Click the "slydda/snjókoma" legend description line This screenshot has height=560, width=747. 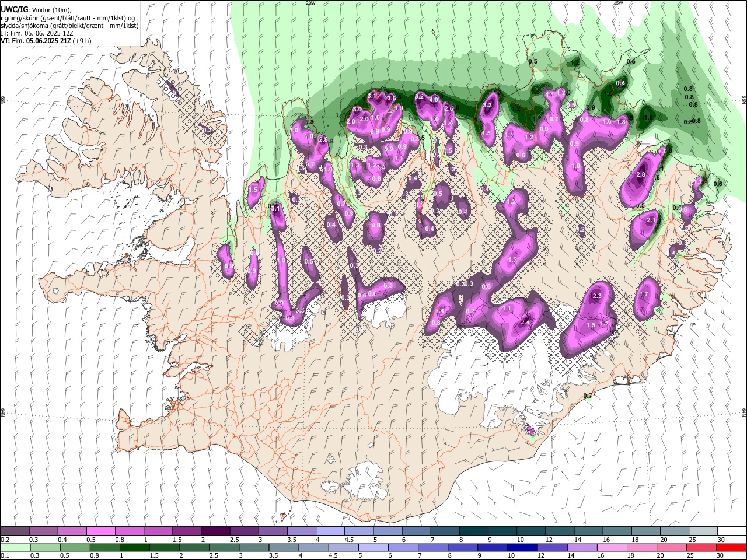69,26
